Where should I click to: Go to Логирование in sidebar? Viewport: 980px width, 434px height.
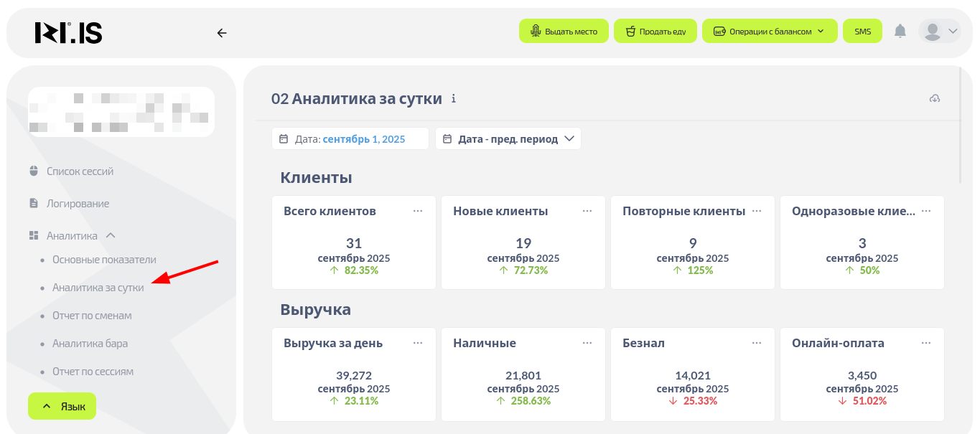(x=78, y=204)
